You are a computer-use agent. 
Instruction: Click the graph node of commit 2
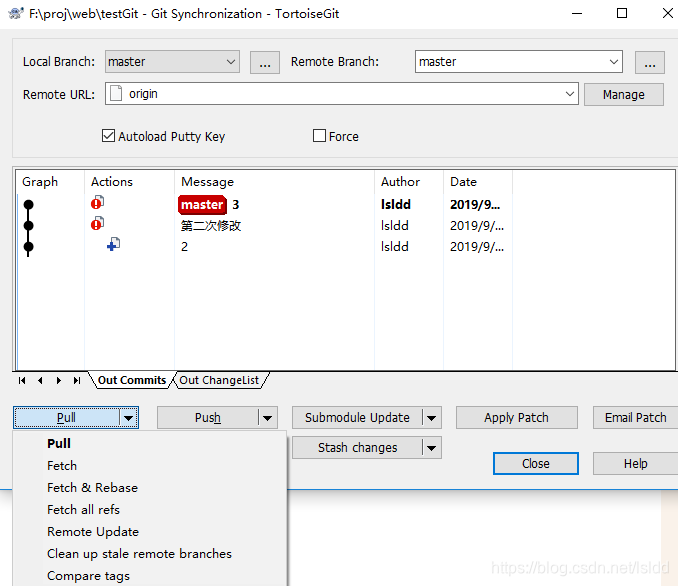pos(29,247)
